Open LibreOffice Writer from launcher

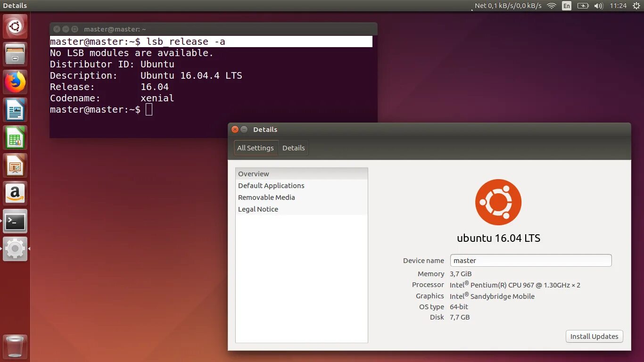pyautogui.click(x=15, y=110)
